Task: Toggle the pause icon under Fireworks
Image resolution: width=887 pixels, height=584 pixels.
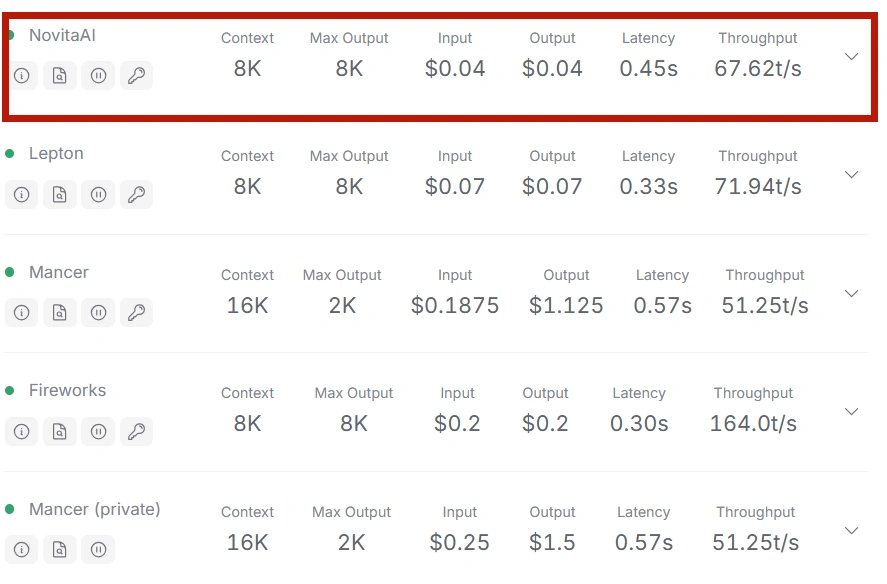Action: coord(98,432)
